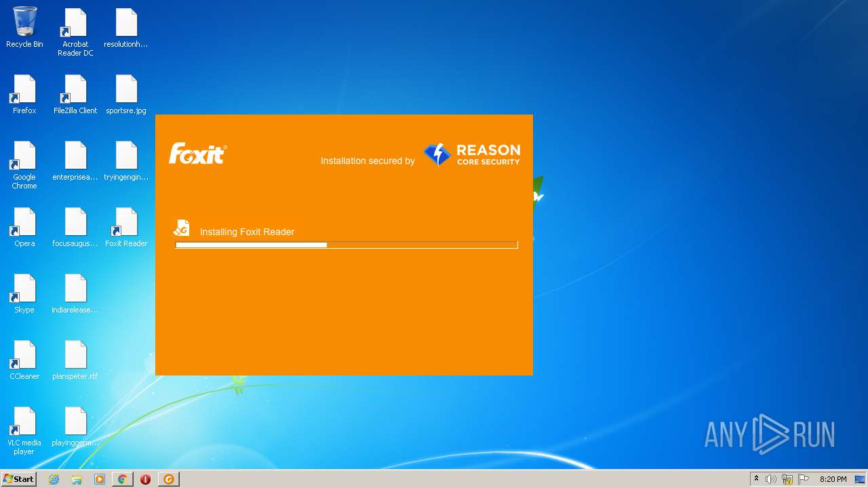This screenshot has width=868, height=488.
Task: Select the Acrobat Reader DC shortcut
Action: point(75,33)
